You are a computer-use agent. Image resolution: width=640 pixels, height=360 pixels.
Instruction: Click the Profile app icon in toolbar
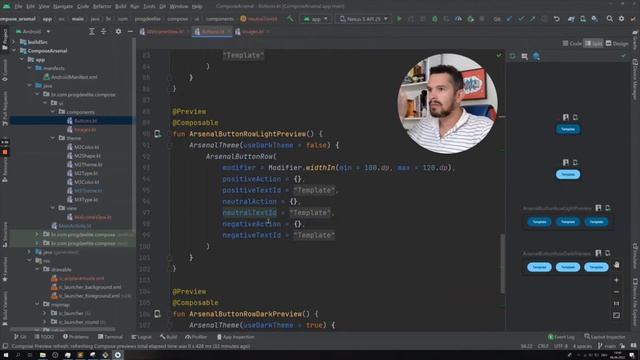[458, 19]
